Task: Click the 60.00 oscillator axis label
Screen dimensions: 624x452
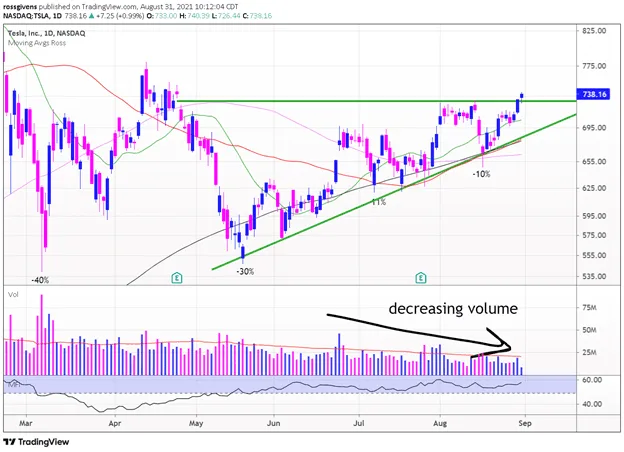Action: 592,380
